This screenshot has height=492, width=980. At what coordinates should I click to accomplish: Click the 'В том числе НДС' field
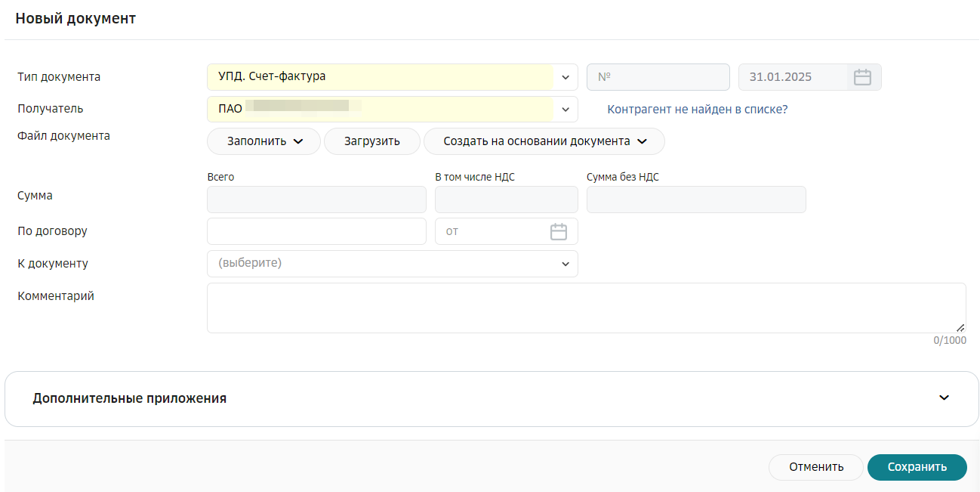507,200
